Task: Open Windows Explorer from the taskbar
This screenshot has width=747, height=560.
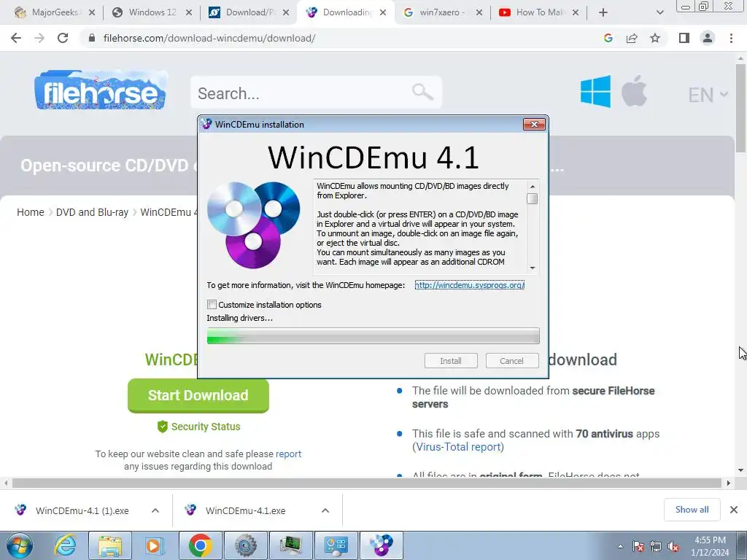Action: [110, 545]
